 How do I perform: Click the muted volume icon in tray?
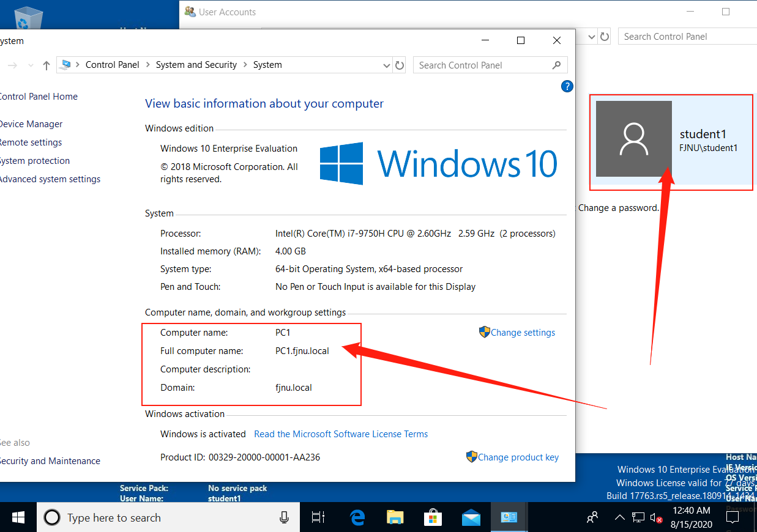click(x=656, y=518)
